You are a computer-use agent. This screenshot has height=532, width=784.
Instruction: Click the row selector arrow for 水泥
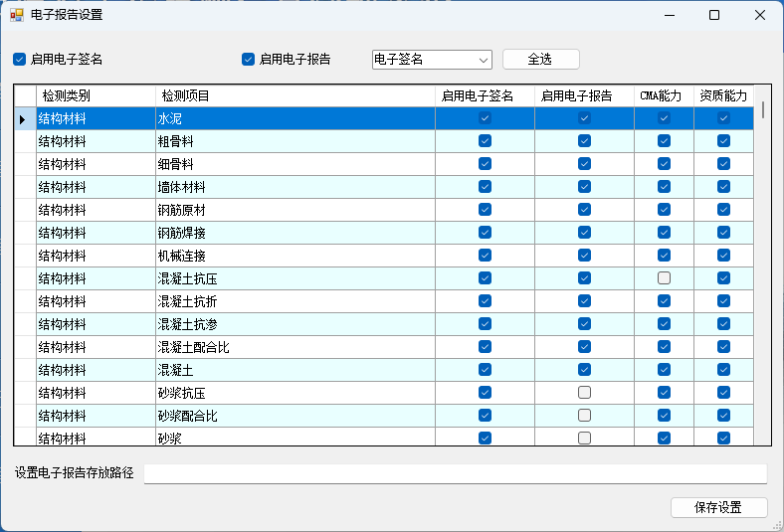[24, 118]
